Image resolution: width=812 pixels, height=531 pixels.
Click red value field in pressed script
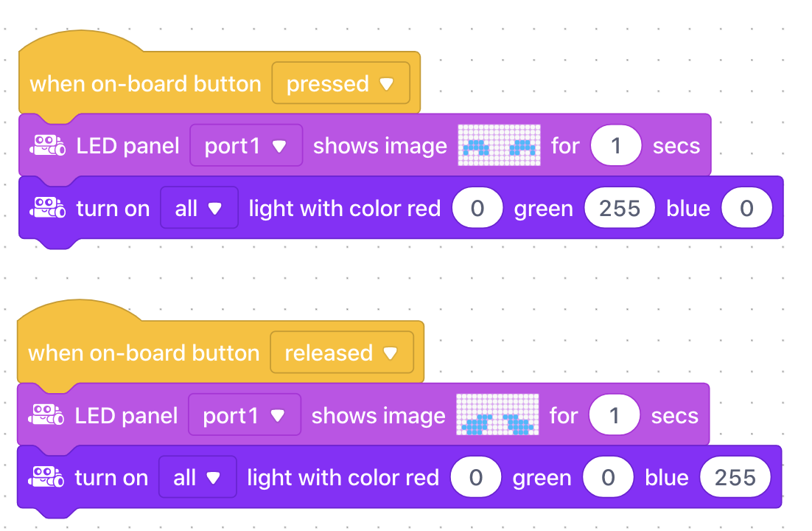[x=477, y=208]
